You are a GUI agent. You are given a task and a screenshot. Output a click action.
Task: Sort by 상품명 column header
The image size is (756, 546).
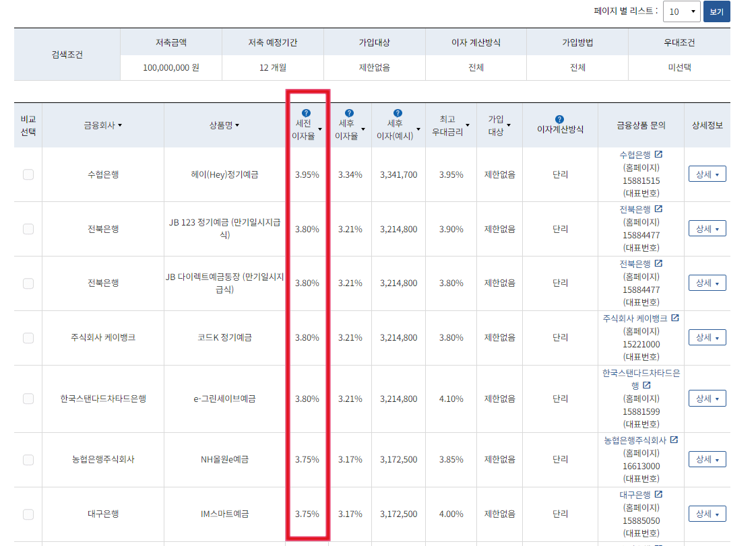pos(224,125)
